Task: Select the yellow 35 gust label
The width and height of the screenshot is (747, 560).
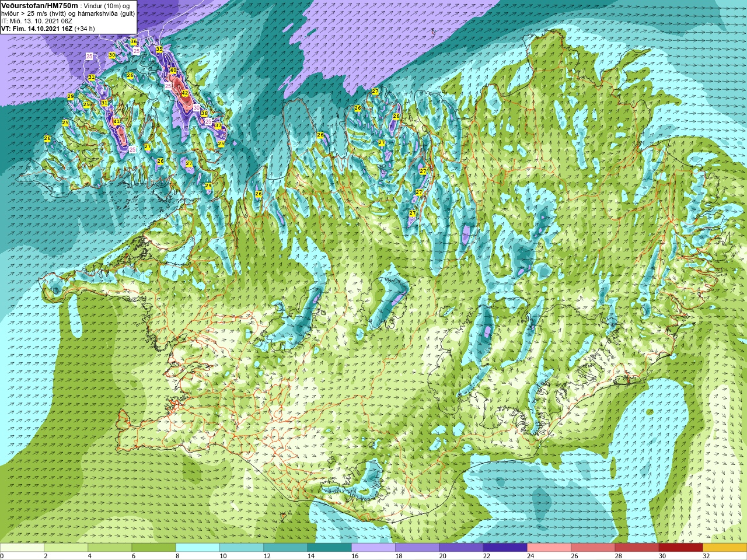Action: pyautogui.click(x=159, y=50)
